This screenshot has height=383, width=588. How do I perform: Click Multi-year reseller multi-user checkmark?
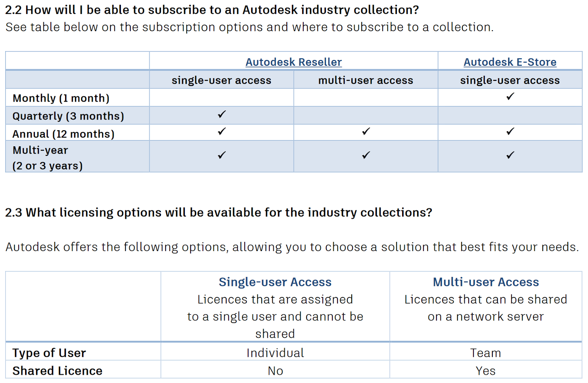(x=366, y=155)
